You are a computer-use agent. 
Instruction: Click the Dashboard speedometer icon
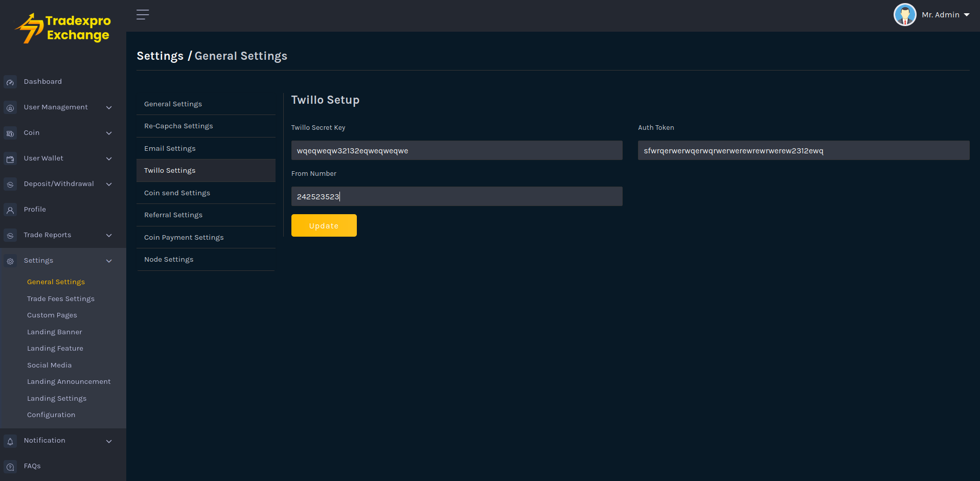point(10,82)
